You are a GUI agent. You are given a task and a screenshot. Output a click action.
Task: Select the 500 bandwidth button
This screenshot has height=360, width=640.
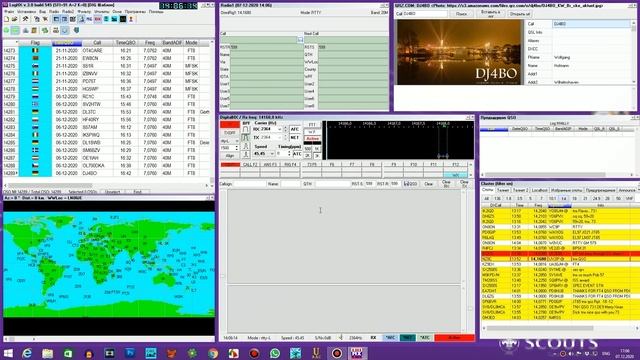coord(308,149)
